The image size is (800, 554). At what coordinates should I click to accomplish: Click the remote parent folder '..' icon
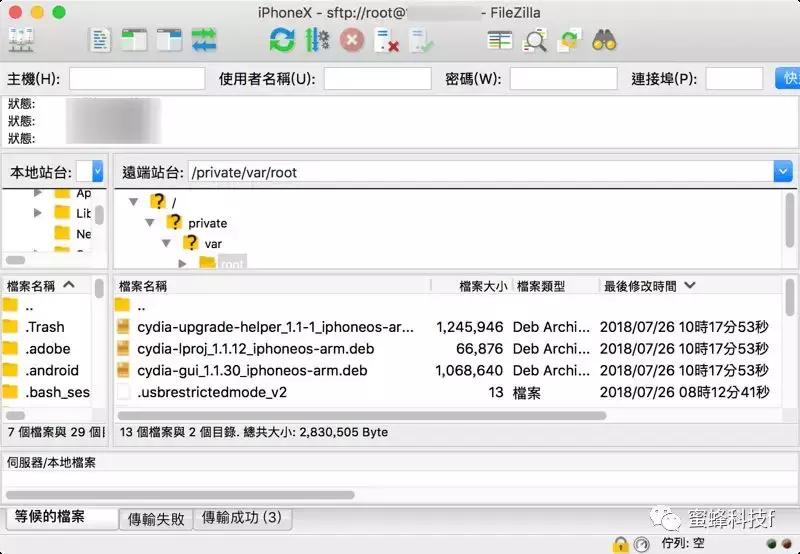pyautogui.click(x=122, y=306)
